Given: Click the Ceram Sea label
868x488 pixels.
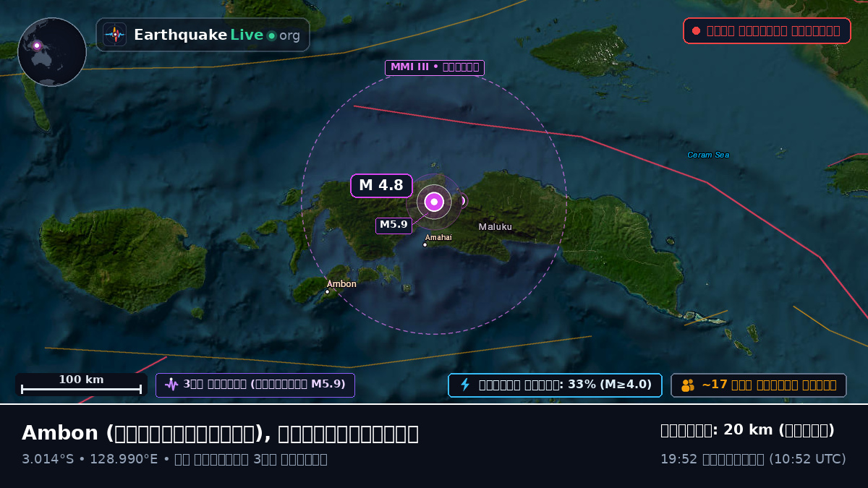Looking at the screenshot, I should 708,155.
